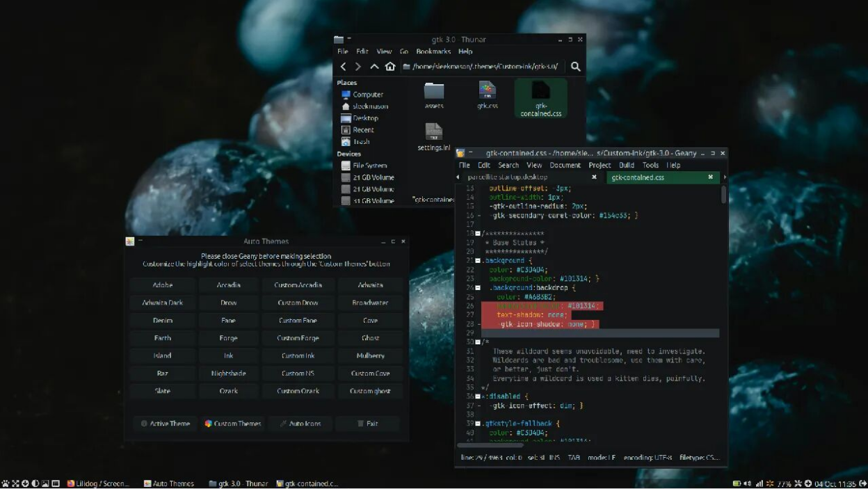868x489 pixels.
Task: Collapse the .background:backdrop fold at line 24
Action: pos(478,288)
